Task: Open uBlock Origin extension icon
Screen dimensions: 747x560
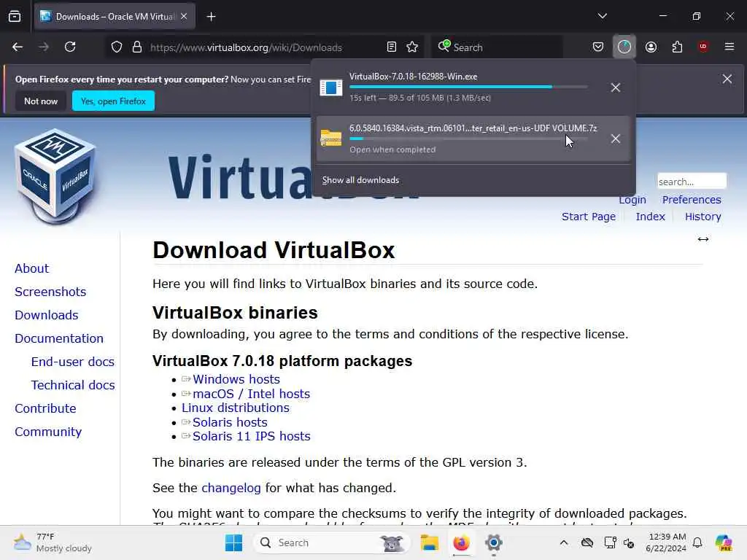Action: pos(703,47)
